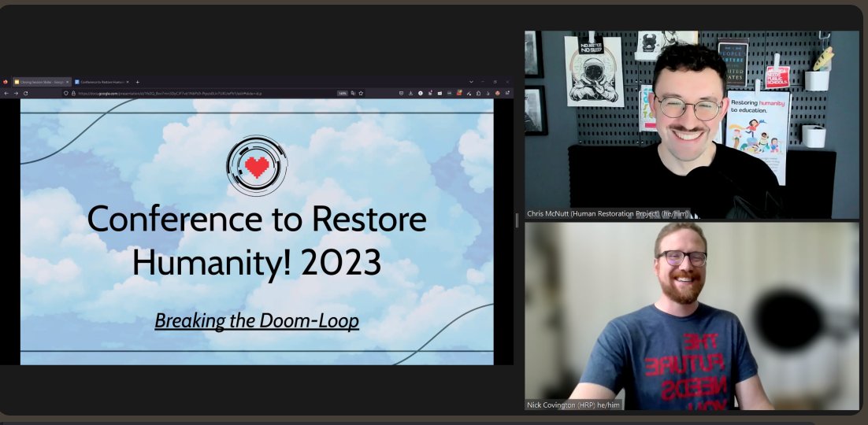Expand the list all tabs chevron
The width and height of the screenshot is (868, 425).
point(472,81)
